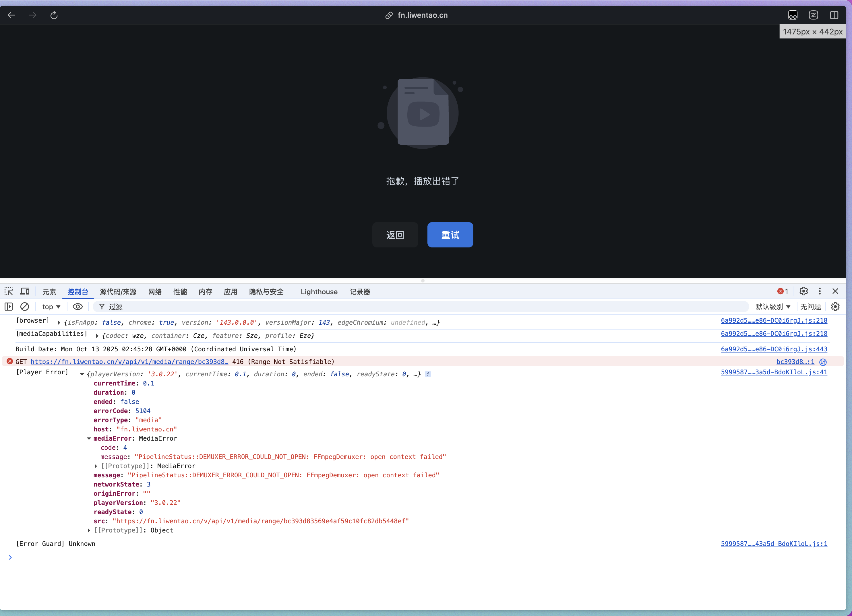Click the browser back arrow

coord(12,15)
